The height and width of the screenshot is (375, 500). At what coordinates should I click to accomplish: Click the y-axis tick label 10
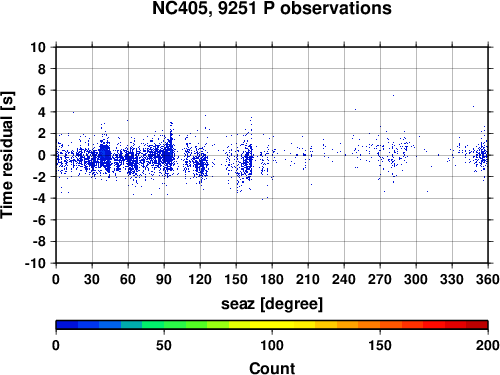point(38,47)
